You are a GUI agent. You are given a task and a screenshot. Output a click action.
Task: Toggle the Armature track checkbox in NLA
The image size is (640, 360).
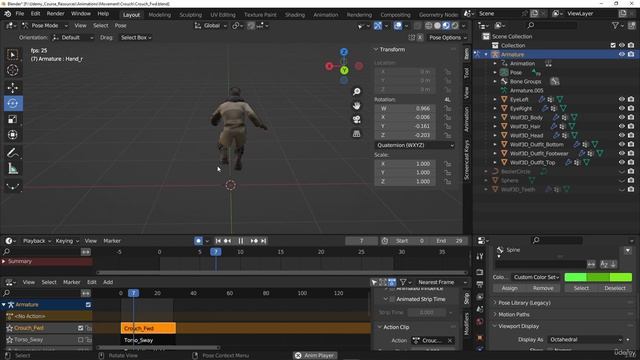88,305
